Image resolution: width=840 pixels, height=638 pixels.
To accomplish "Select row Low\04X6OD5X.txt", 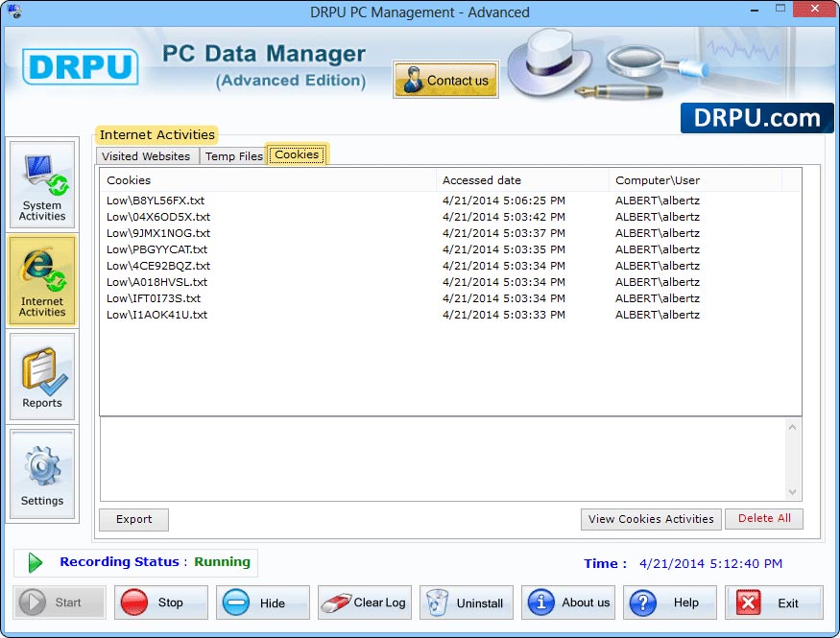I will coord(451,217).
